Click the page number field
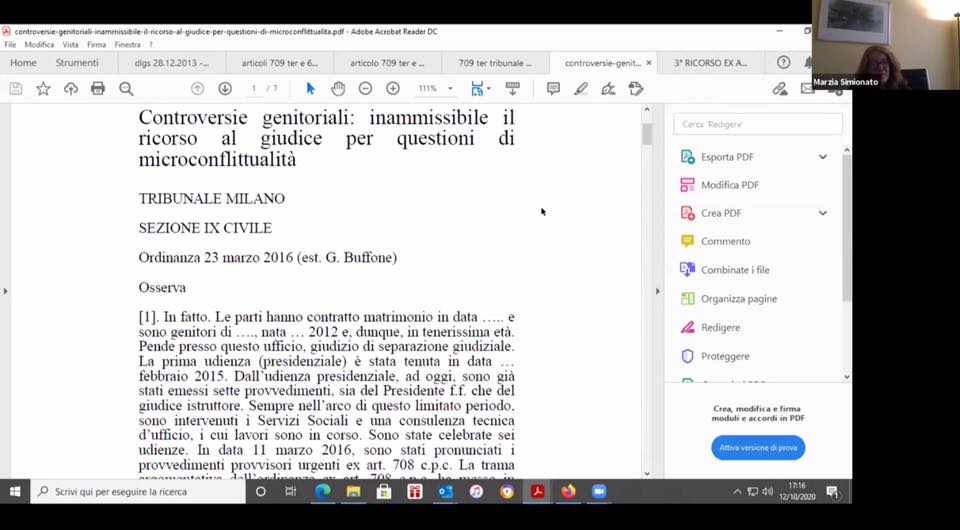 253,89
